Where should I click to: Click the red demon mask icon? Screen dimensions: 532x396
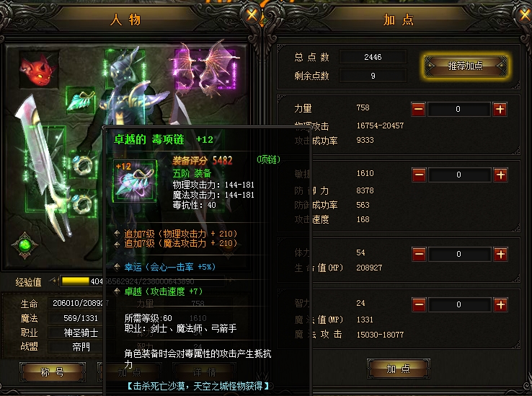(x=39, y=70)
